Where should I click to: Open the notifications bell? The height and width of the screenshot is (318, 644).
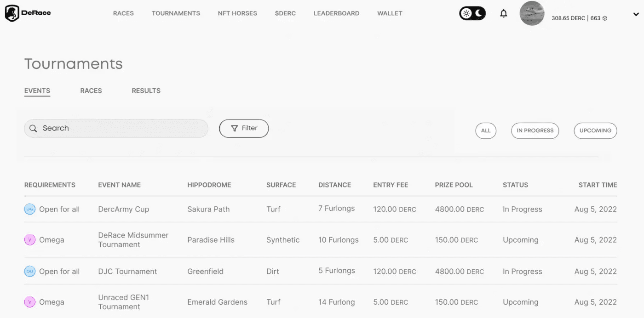coord(504,14)
